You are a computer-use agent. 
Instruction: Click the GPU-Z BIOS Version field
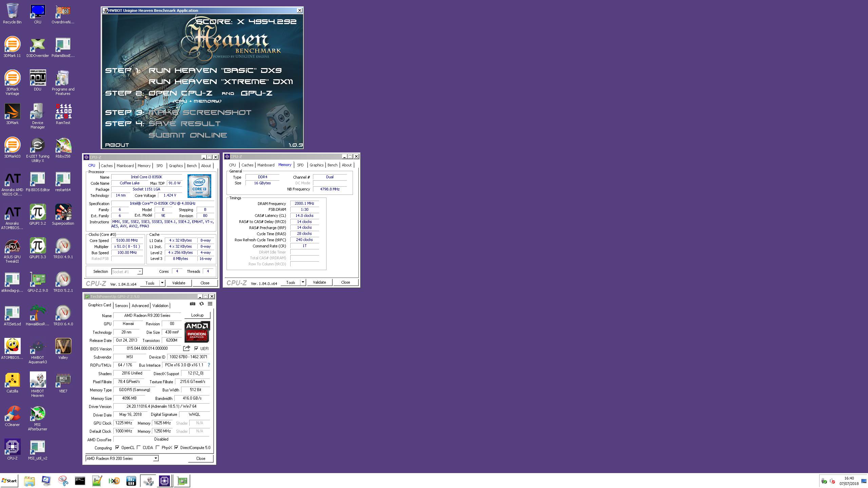[147, 348]
